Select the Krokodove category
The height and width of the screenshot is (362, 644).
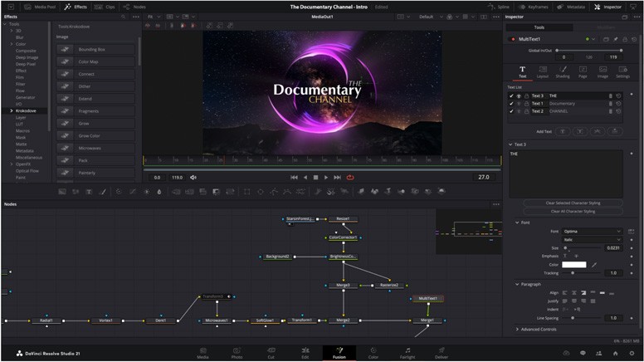pyautogui.click(x=26, y=111)
